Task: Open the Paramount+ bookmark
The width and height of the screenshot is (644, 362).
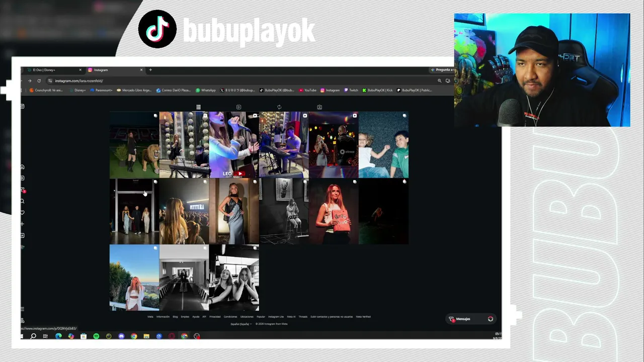Action: pyautogui.click(x=102, y=90)
